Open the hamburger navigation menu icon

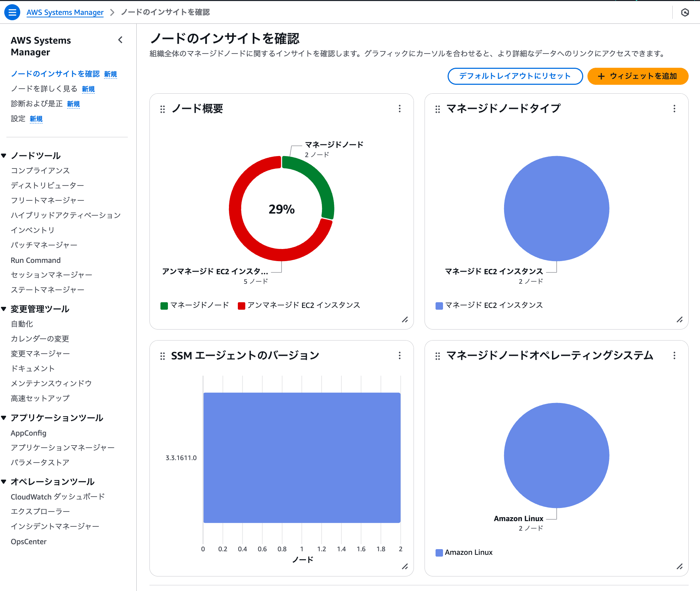(12, 12)
